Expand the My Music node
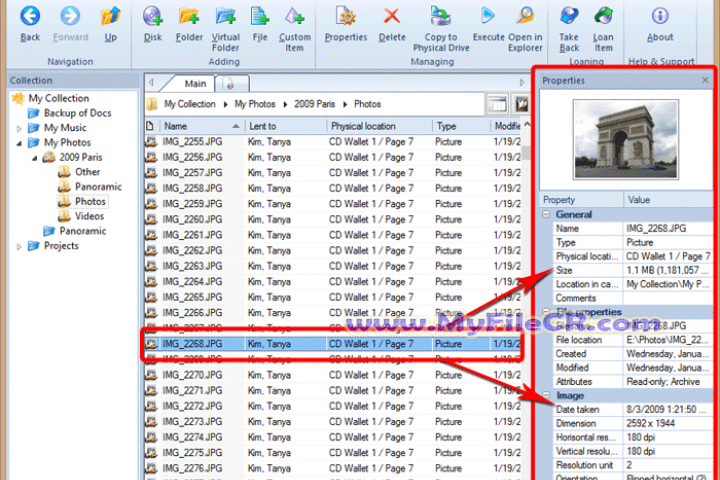The height and width of the screenshot is (480, 720). 19,129
